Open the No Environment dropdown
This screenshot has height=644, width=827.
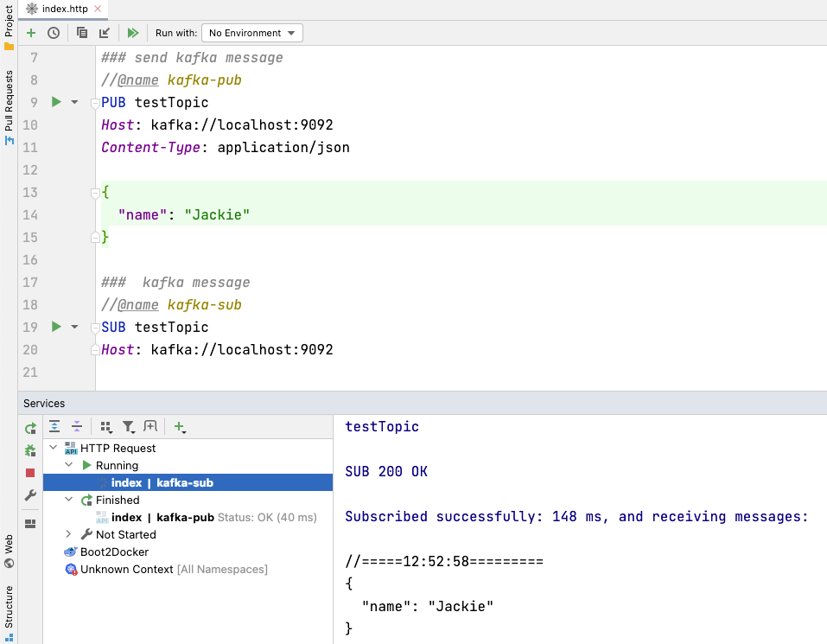[x=251, y=33]
